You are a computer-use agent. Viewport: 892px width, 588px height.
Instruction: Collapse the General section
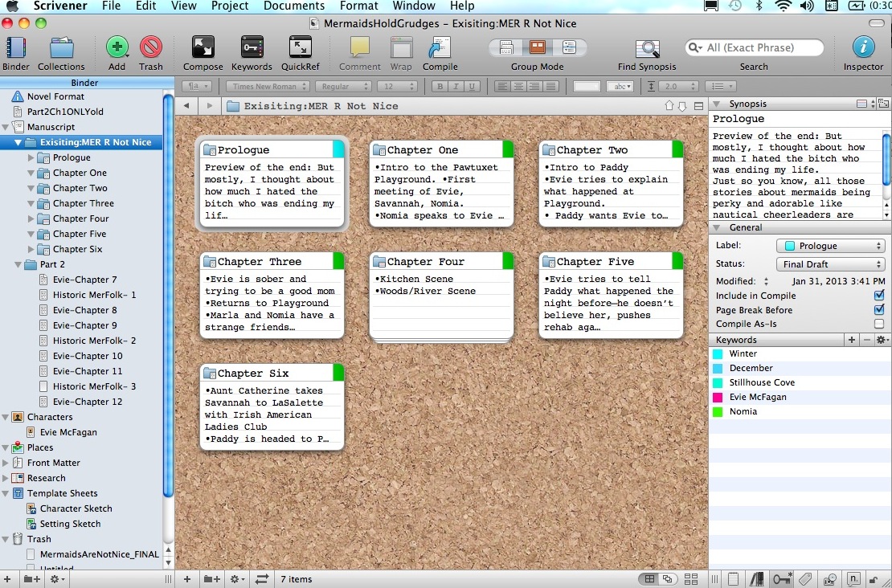tap(717, 227)
